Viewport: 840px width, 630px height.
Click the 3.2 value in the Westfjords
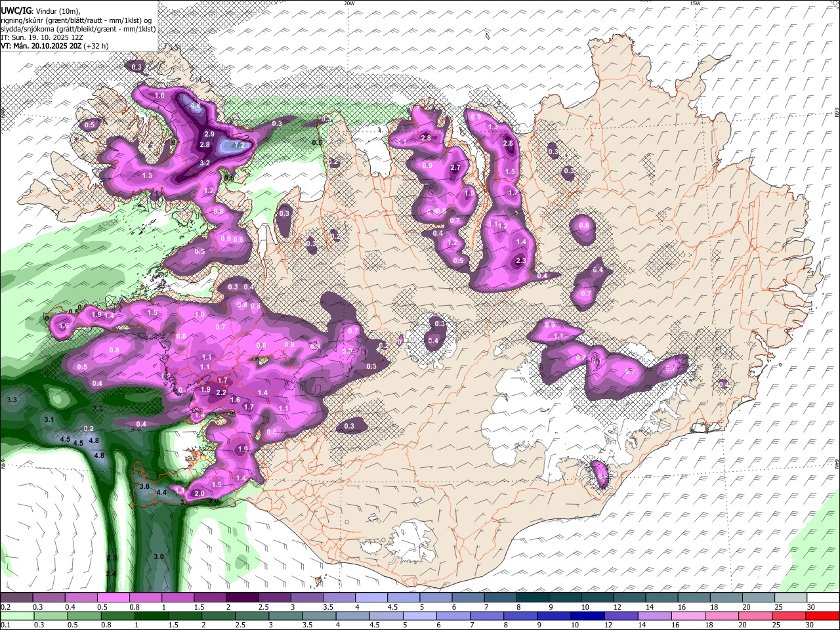coord(205,163)
